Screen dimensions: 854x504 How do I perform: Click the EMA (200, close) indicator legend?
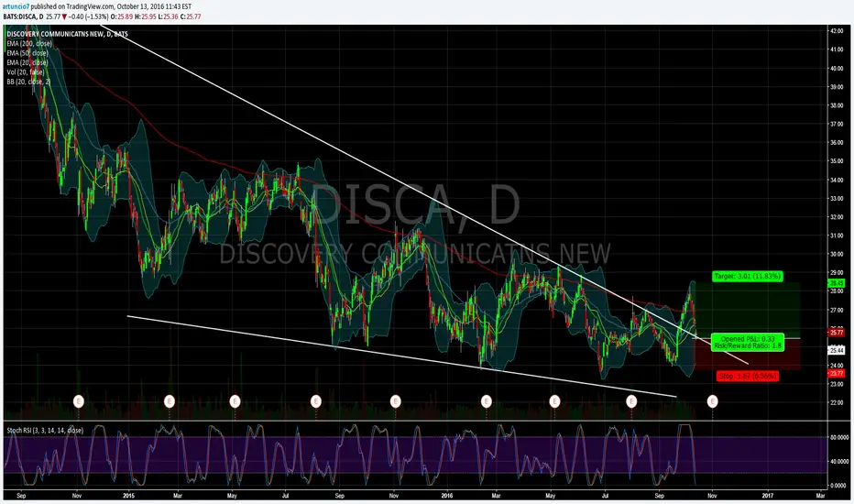29,44
